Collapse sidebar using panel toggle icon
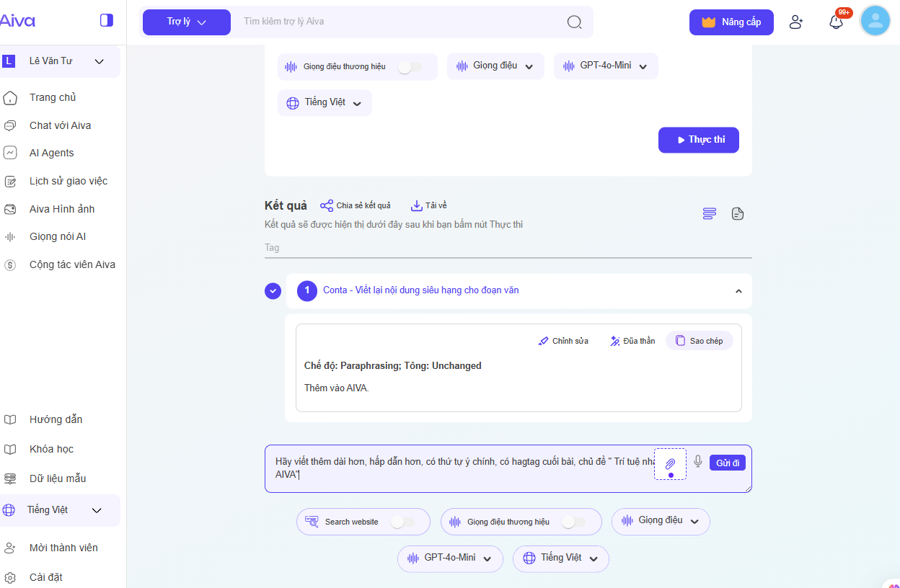 pyautogui.click(x=107, y=20)
